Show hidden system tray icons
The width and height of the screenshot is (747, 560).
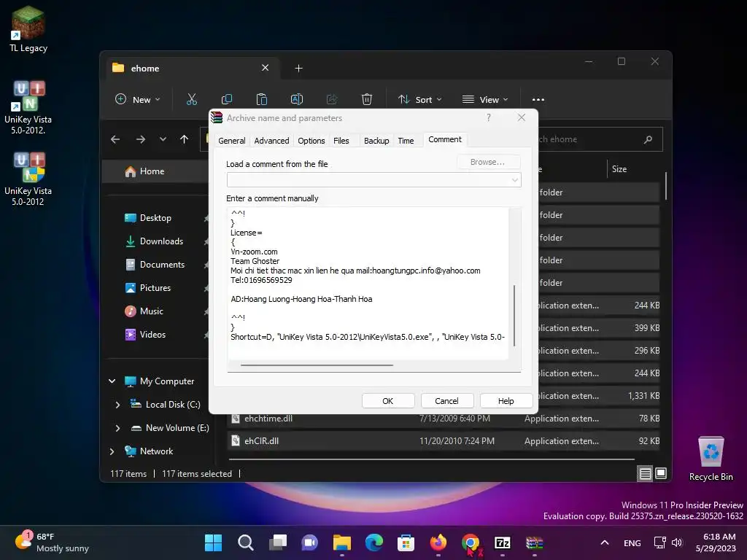(x=604, y=542)
